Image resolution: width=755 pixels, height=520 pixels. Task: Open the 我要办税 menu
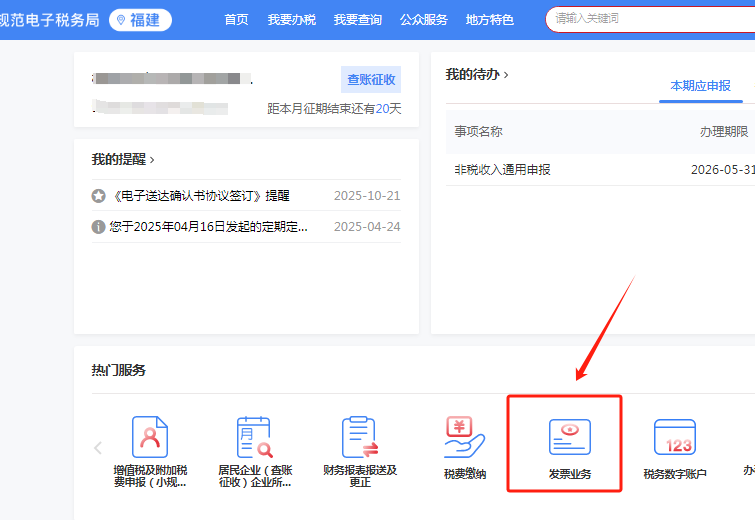tap(291, 20)
